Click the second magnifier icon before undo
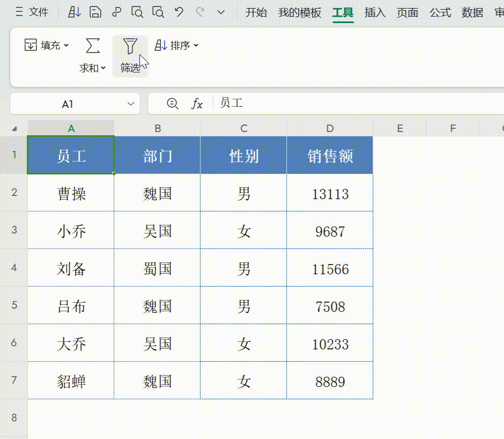The image size is (504, 439). (158, 12)
